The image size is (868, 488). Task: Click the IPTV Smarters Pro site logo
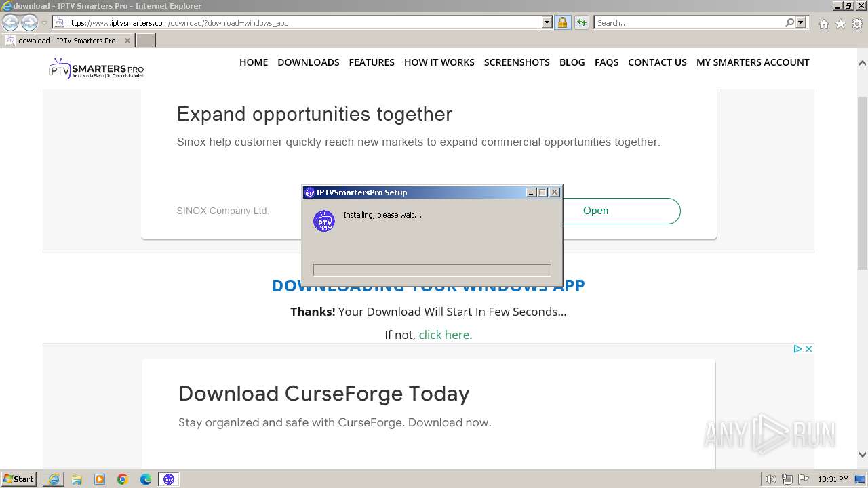(96, 68)
